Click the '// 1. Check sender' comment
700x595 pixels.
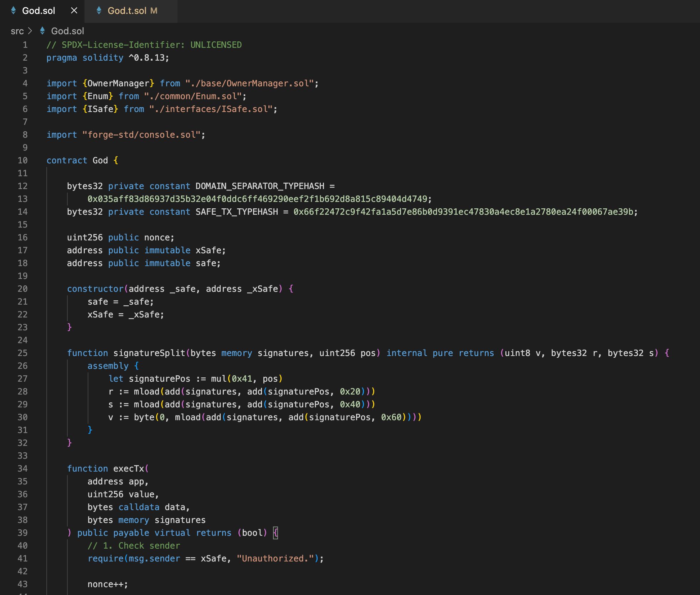pyautogui.click(x=134, y=546)
